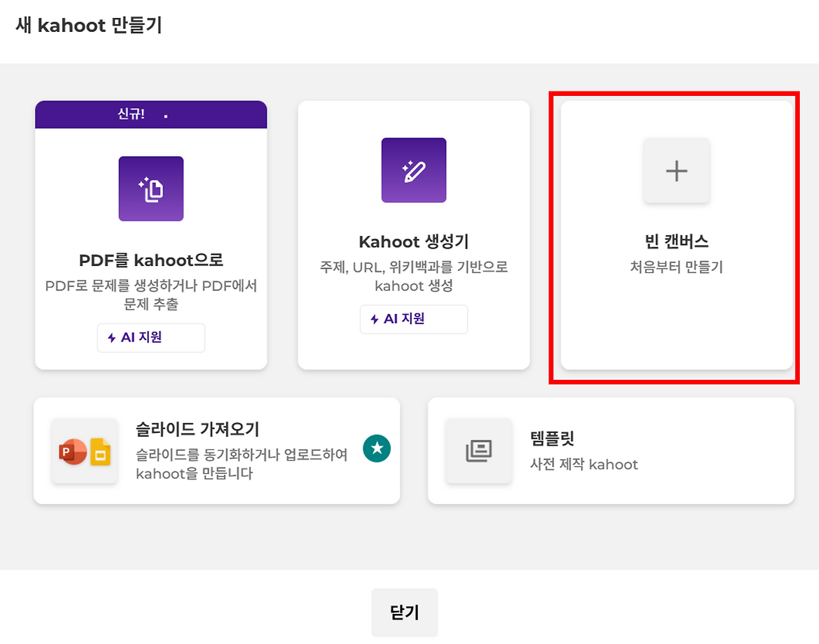Choose 슬라이드 가져오기 title

[198, 429]
